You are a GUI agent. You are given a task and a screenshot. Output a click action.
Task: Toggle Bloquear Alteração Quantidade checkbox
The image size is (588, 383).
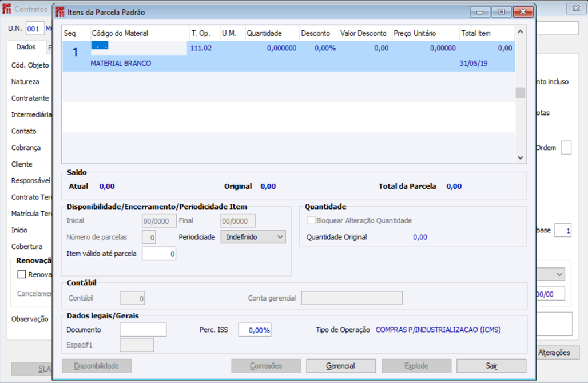311,220
